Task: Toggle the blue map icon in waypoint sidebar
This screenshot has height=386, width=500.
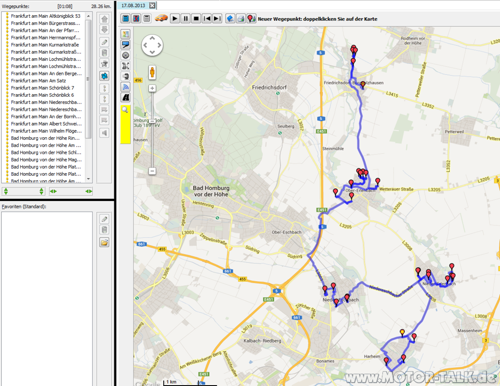Action: point(104,76)
